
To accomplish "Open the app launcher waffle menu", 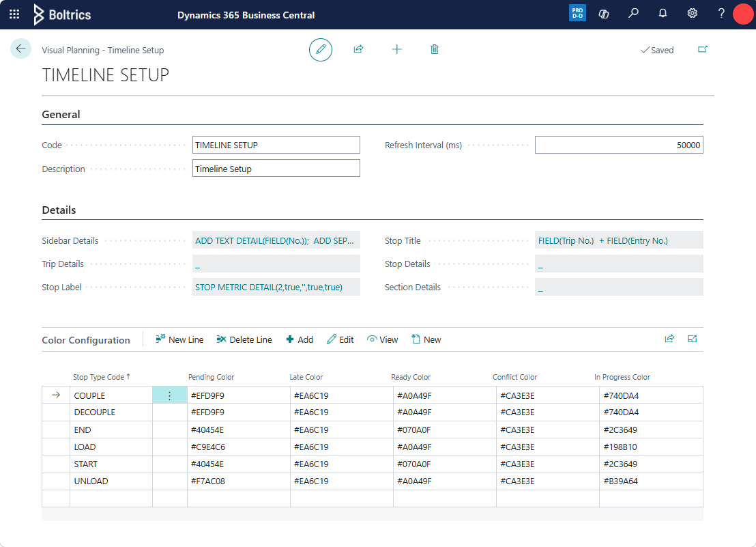I will [x=14, y=14].
